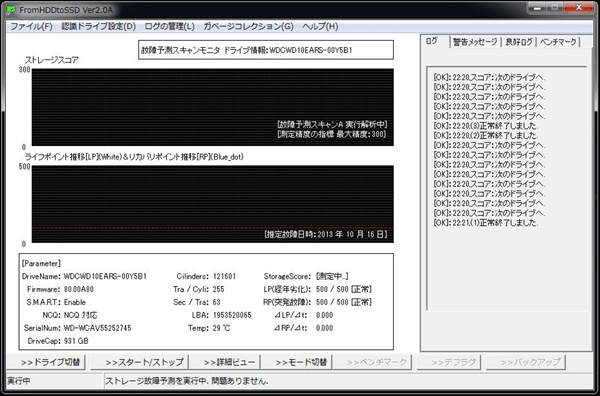Open the 認識ドライブ設定(D) menu

(98, 26)
